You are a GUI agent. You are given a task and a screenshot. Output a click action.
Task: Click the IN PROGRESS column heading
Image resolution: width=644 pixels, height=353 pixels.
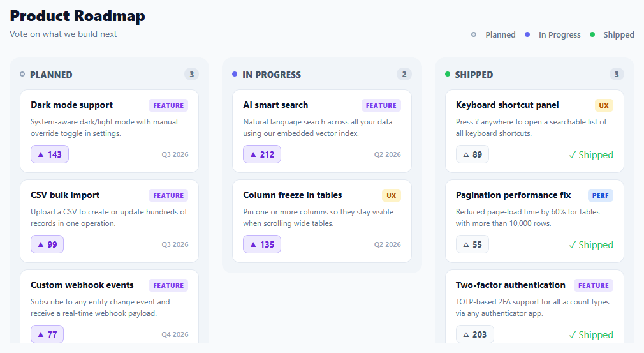coord(272,75)
